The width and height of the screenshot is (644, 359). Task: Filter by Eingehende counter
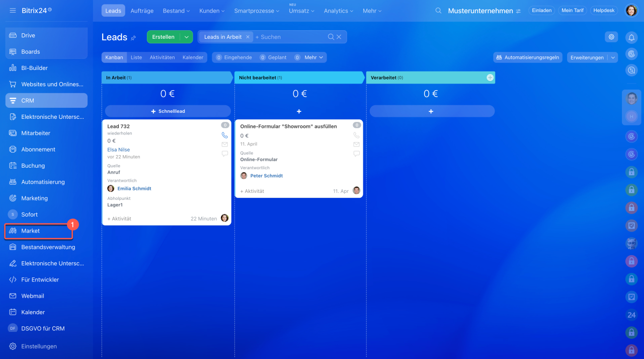[234, 57]
